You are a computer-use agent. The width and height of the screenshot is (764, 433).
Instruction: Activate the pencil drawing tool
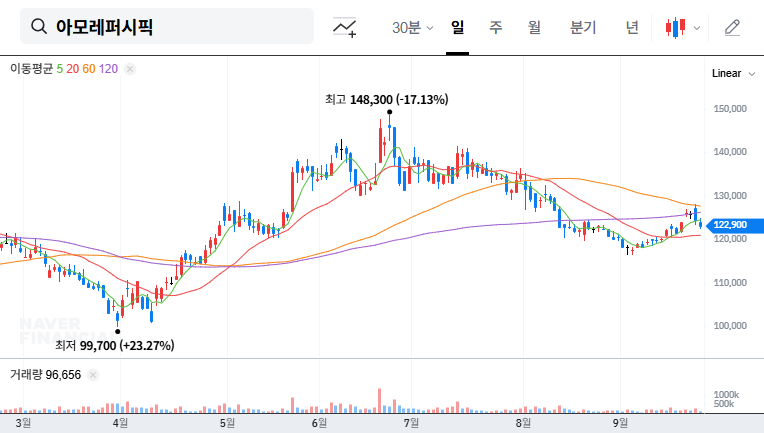click(x=732, y=28)
